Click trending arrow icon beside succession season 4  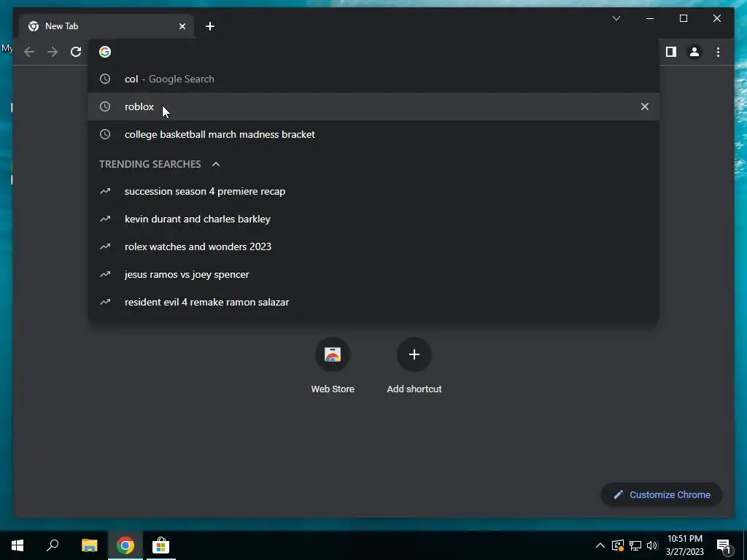point(105,192)
